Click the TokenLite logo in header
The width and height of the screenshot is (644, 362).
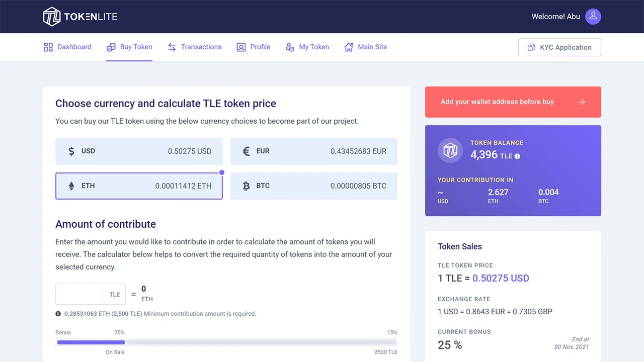click(x=80, y=17)
